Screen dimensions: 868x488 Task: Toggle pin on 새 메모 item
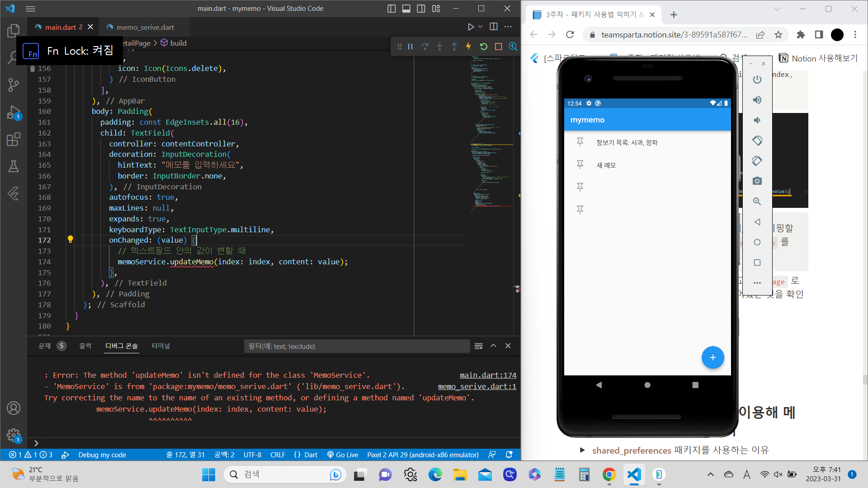tap(580, 164)
